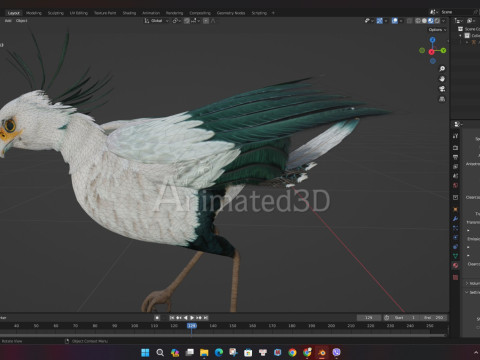
Task: Open the View Layer properties tab icon
Action: click(x=456, y=166)
